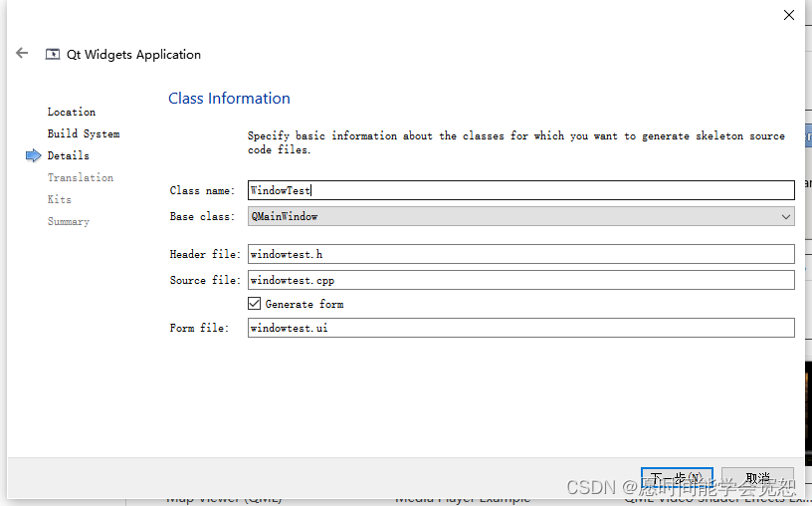812x506 pixels.
Task: Select the Summary step
Action: coord(69,221)
